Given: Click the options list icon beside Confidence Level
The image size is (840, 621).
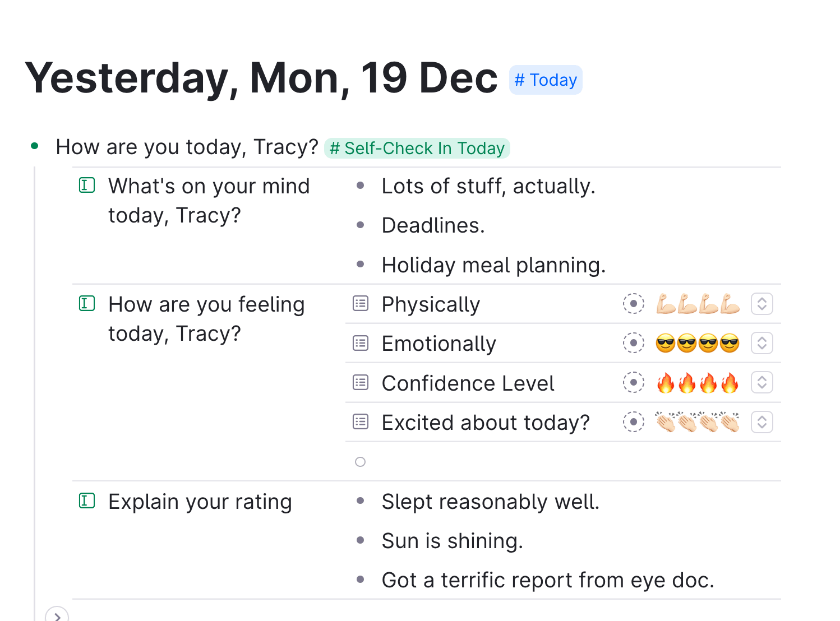Looking at the screenshot, I should (361, 383).
